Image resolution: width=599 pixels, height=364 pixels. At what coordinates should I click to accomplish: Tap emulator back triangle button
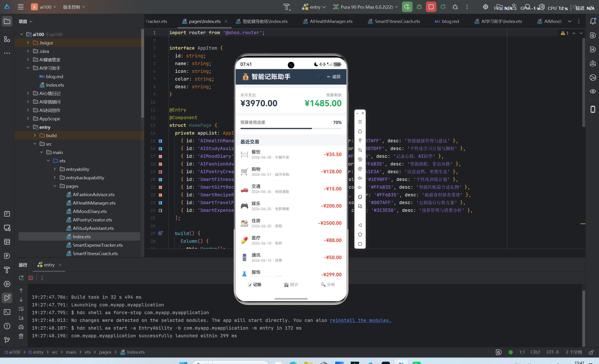[x=360, y=225]
